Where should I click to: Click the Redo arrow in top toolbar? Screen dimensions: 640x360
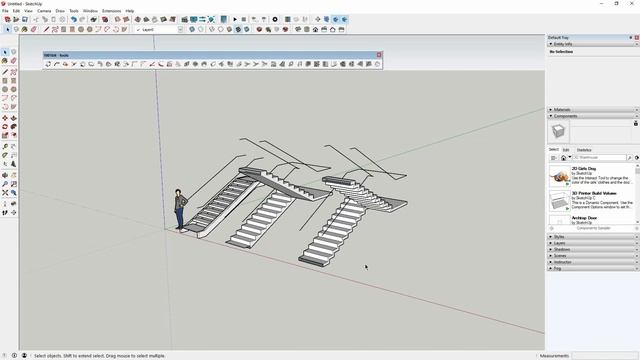tap(82, 19)
